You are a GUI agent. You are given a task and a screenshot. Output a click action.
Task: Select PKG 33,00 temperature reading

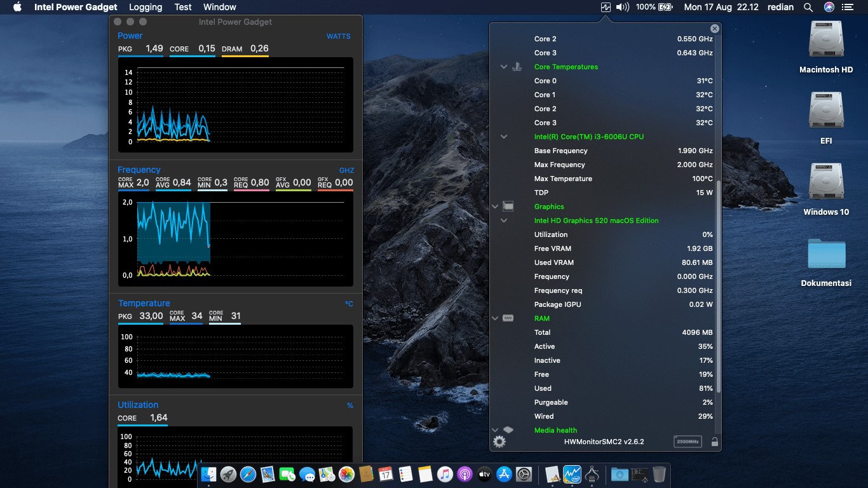click(x=140, y=316)
